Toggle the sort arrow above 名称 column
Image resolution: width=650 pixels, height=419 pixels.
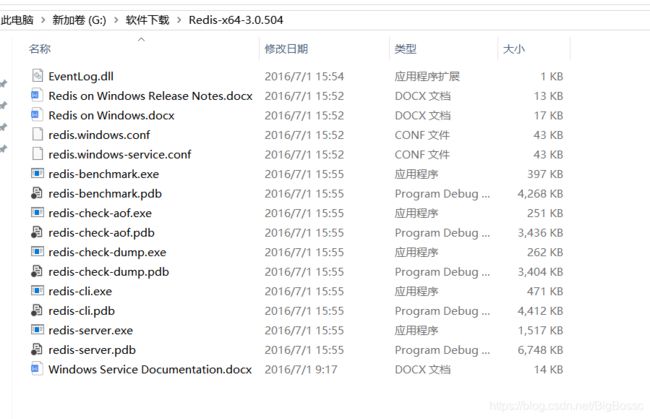point(141,39)
